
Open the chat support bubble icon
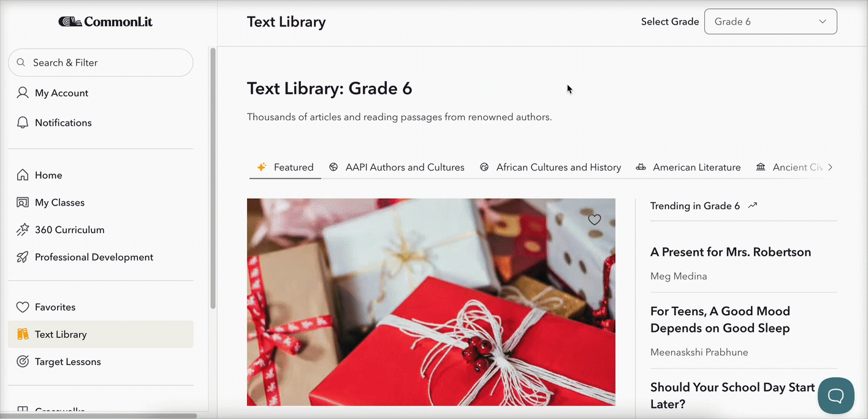point(836,396)
